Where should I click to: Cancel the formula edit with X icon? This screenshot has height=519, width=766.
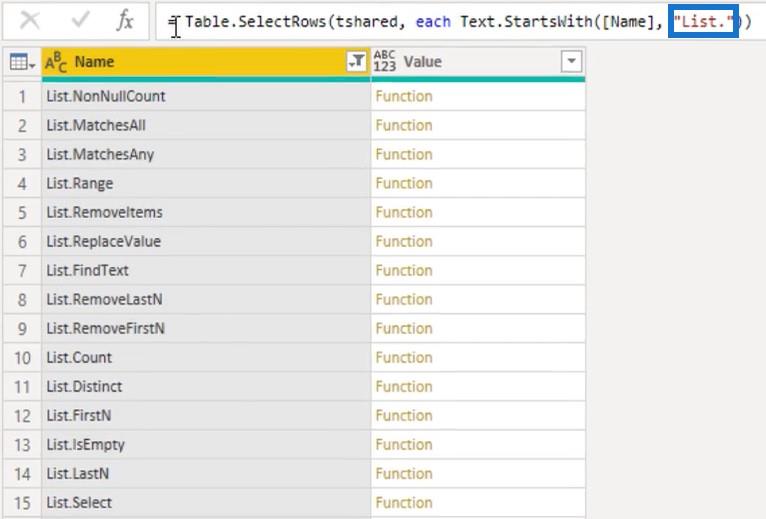(30, 21)
